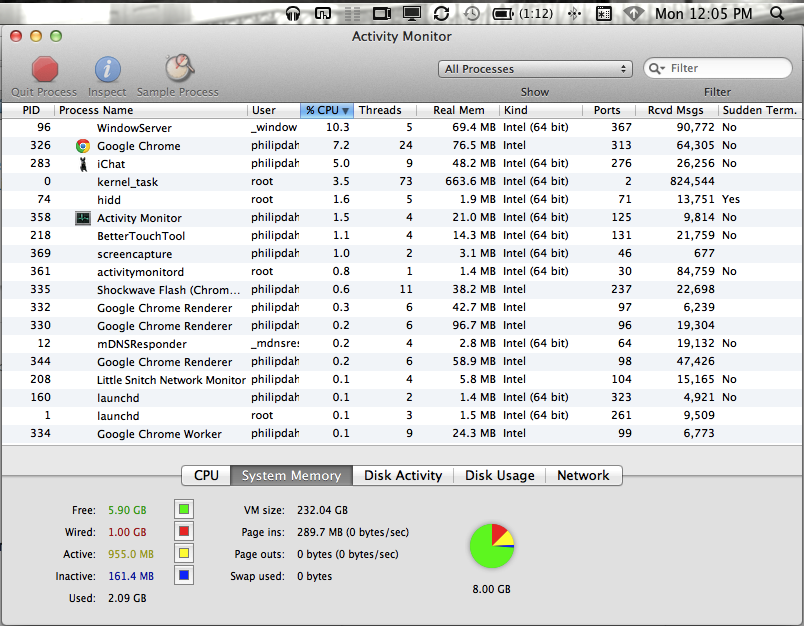Sort by the % CPU column header
Screen dimensions: 804x626
(x=327, y=110)
